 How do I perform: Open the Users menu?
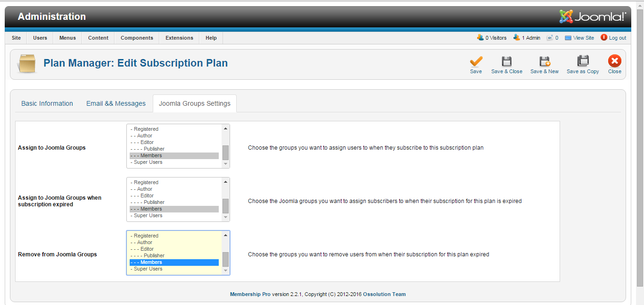click(x=40, y=38)
